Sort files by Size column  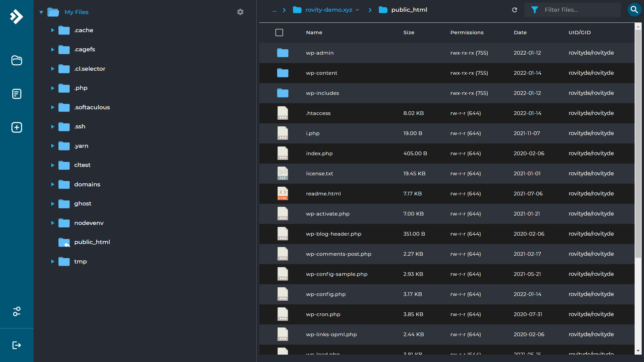(409, 33)
